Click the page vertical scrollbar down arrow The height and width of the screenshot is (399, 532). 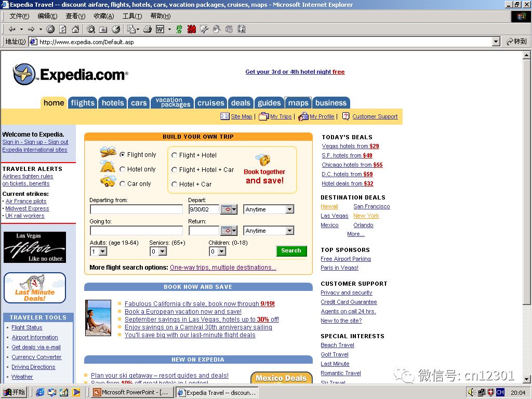pyautogui.click(x=526, y=379)
